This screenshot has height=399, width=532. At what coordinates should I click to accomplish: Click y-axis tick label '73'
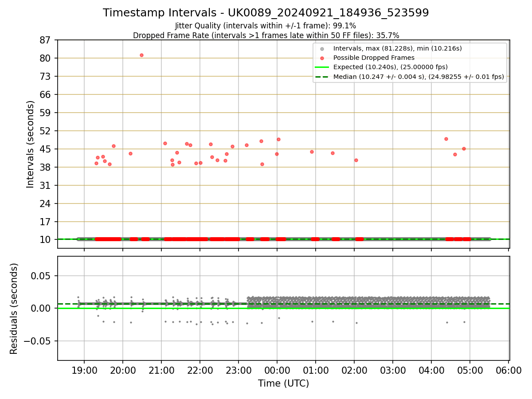coord(46,76)
